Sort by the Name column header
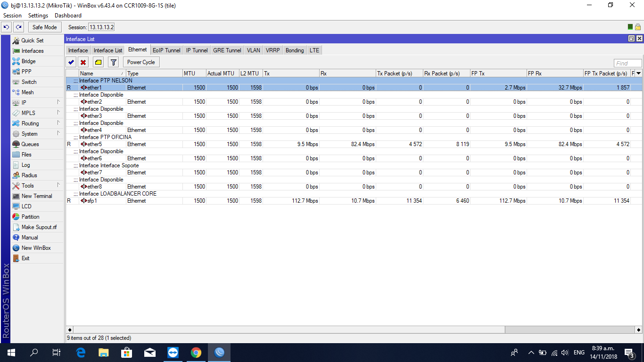Image resolution: width=644 pixels, height=362 pixels. coord(102,73)
